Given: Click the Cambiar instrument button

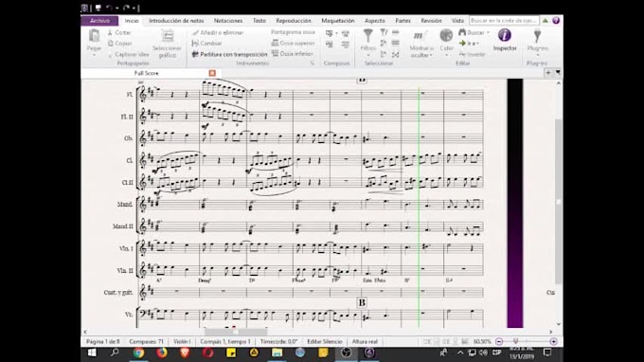Looking at the screenshot, I should pos(207,44).
